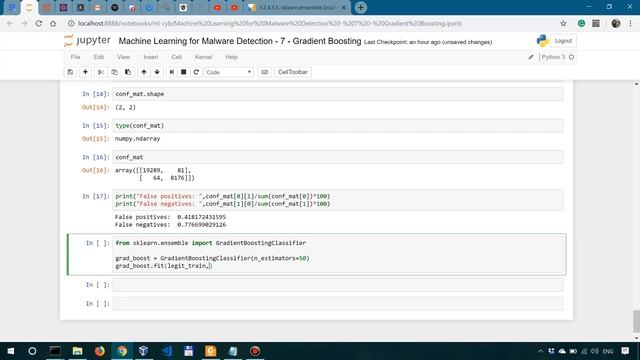Image resolution: width=640 pixels, height=360 pixels.
Task: Click the GradientBoostingClassifier import line
Action: point(211,243)
